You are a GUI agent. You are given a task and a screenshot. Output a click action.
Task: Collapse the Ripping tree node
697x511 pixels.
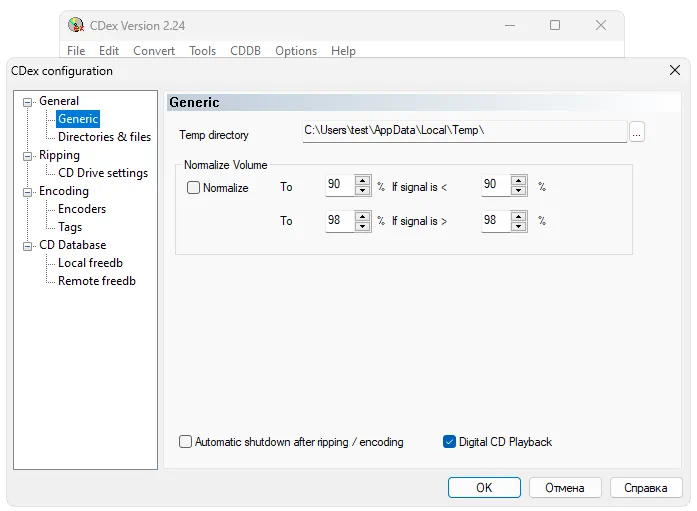[x=28, y=156]
